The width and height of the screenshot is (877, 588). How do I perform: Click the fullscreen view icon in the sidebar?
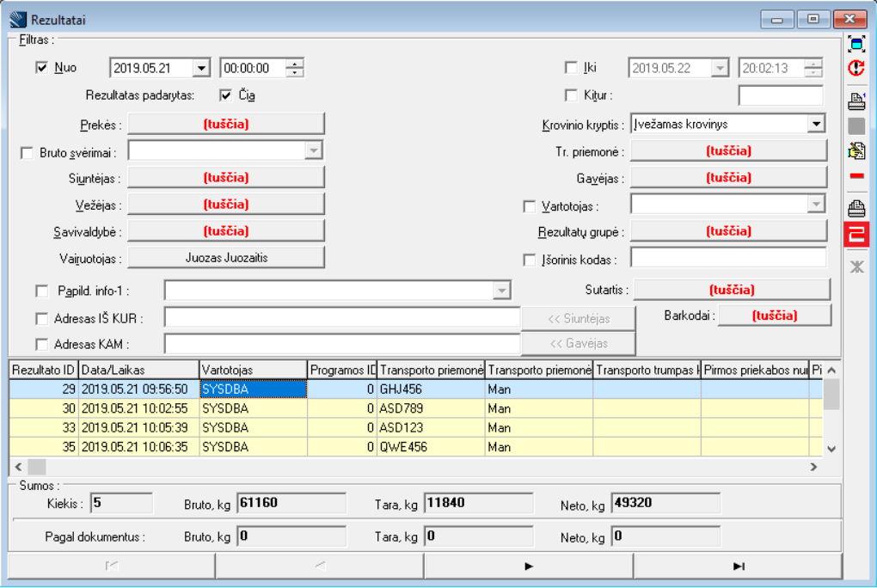856,45
